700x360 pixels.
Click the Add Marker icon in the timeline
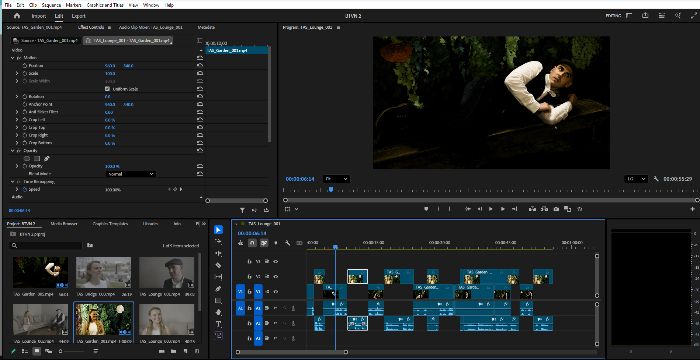pos(275,243)
